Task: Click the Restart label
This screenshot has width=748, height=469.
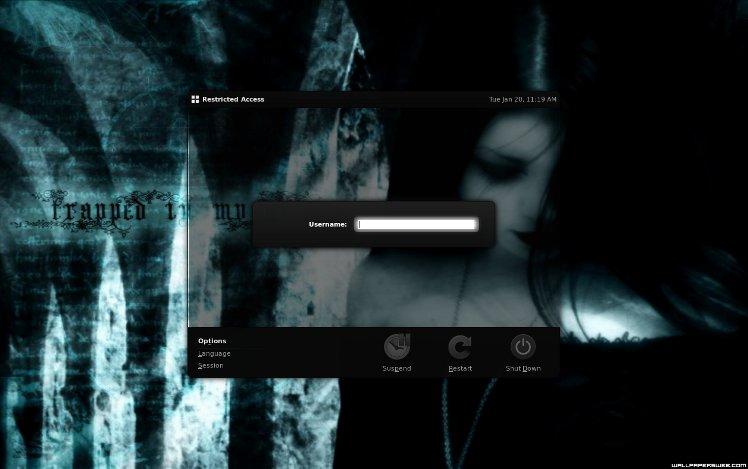Action: 460,368
